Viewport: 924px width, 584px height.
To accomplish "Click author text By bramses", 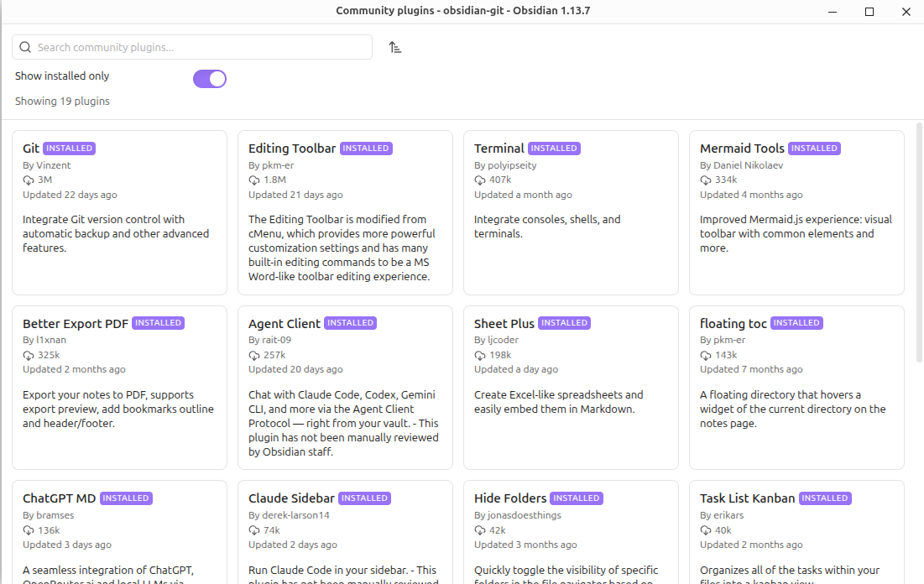I will (49, 515).
